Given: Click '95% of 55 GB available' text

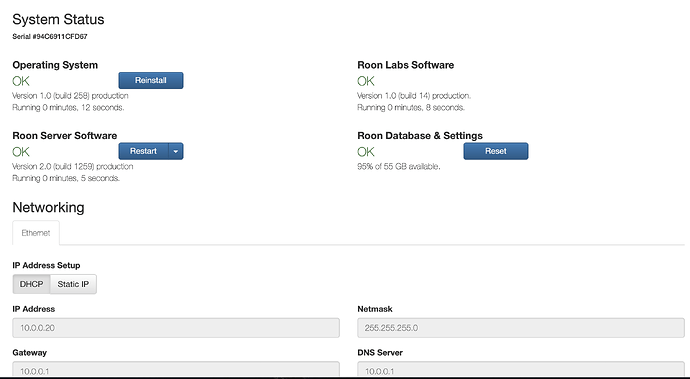Looking at the screenshot, I should tap(399, 166).
